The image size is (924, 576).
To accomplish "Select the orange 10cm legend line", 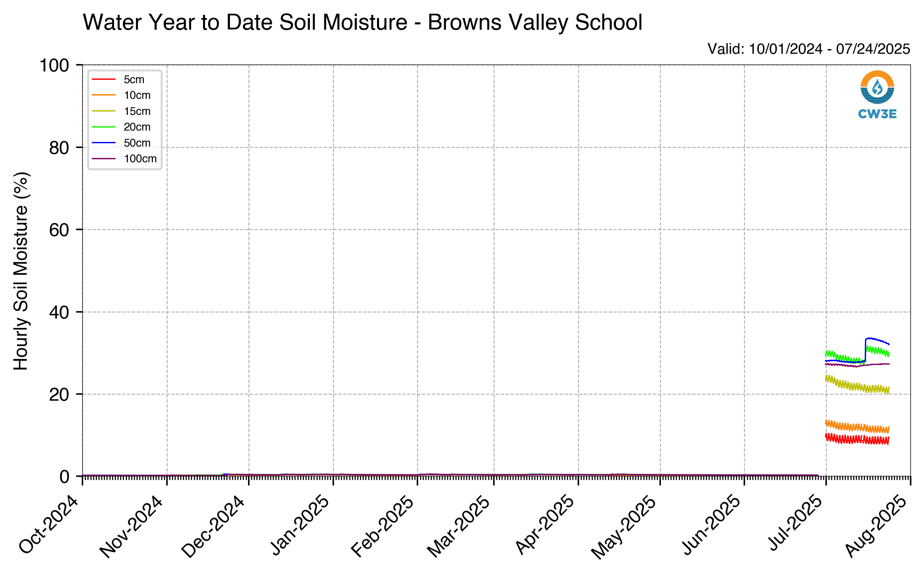I will [104, 95].
